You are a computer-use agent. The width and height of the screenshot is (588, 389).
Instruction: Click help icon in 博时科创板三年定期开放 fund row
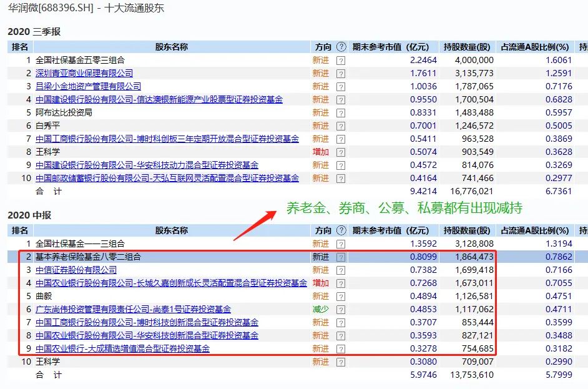coord(340,139)
